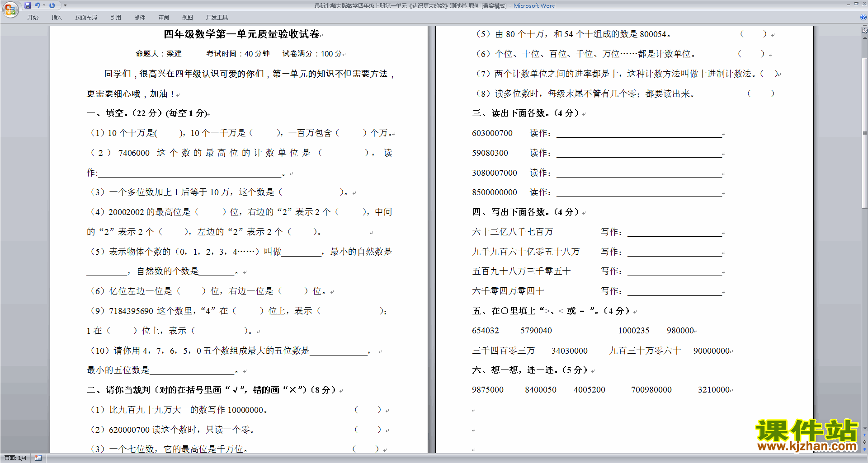Open the 邮件 ribbon tab
This screenshot has height=463, width=868.
[x=140, y=18]
